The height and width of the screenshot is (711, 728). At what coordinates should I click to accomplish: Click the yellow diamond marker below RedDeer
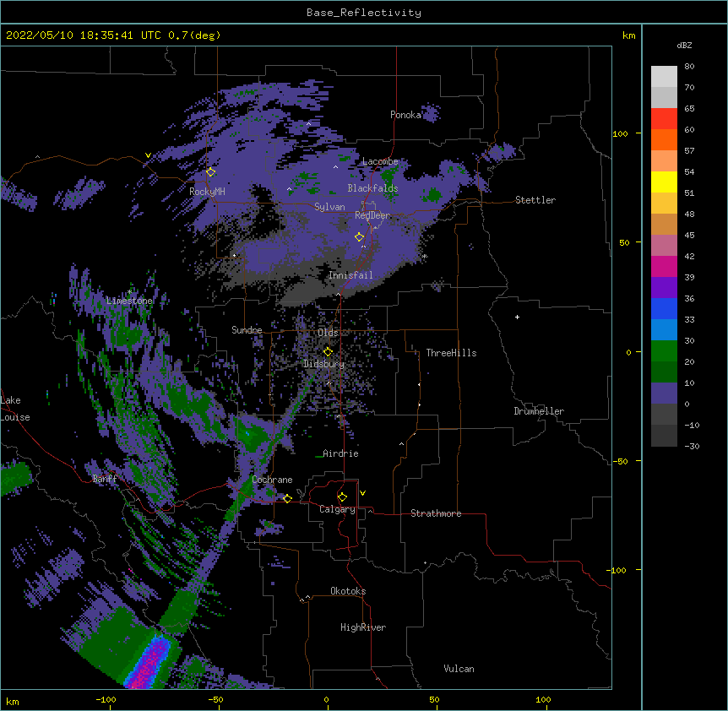tap(360, 237)
